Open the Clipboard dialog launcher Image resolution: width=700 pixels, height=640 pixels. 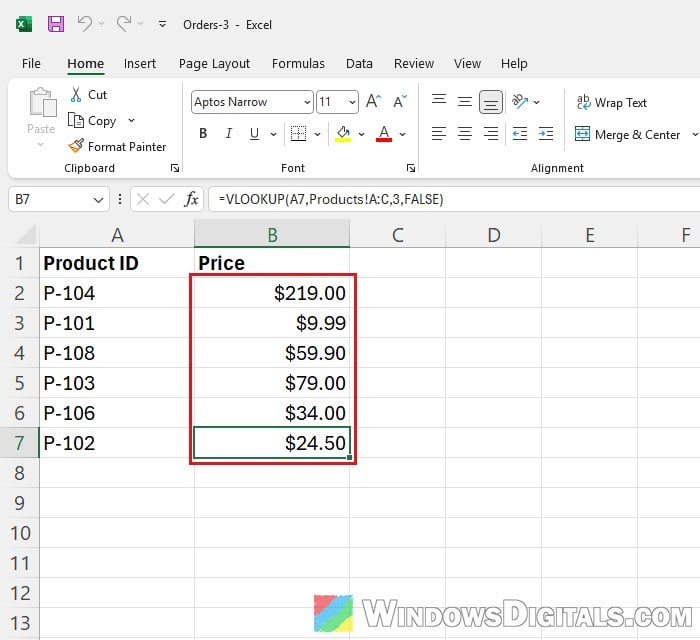click(x=175, y=168)
